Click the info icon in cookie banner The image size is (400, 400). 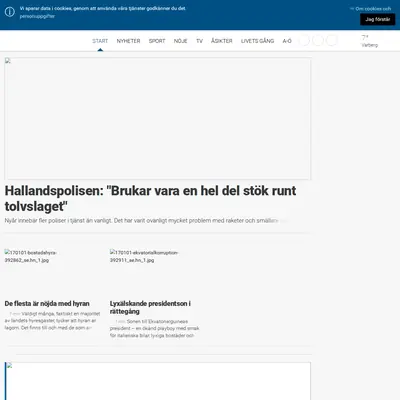(10, 12)
